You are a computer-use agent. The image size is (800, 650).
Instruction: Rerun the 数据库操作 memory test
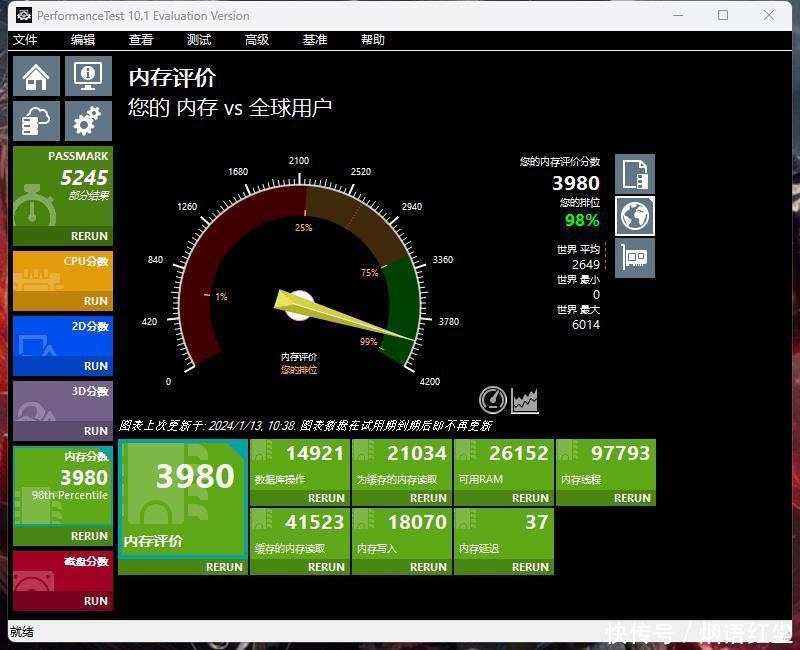(x=326, y=498)
